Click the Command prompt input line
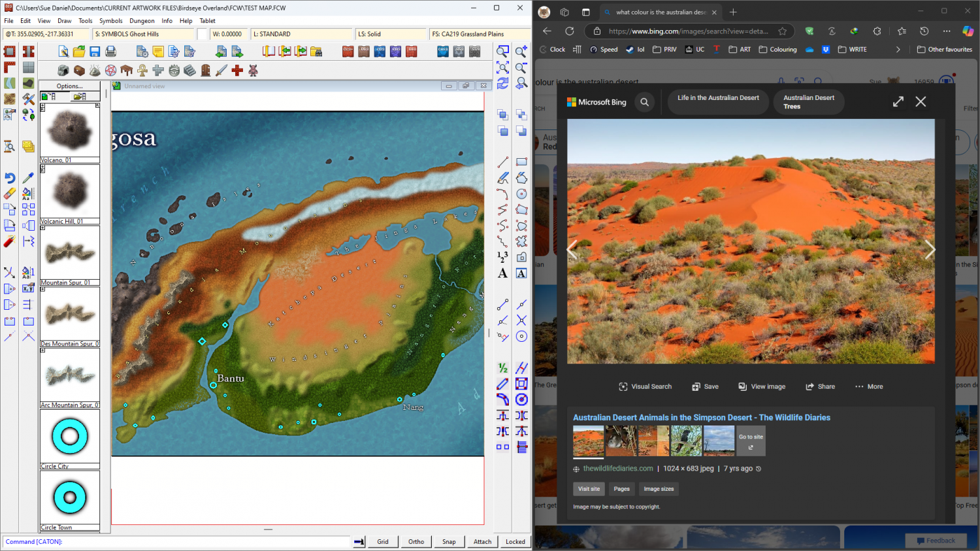The image size is (980, 551). point(176,542)
